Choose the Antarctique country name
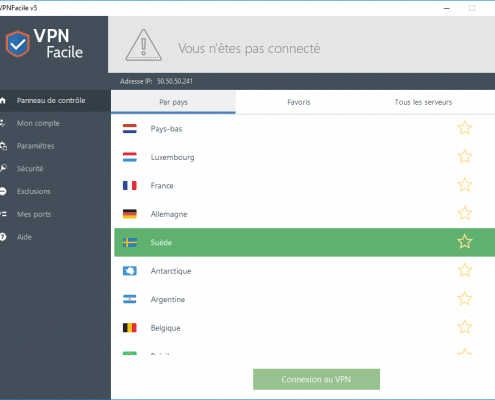495x400 pixels. [171, 271]
